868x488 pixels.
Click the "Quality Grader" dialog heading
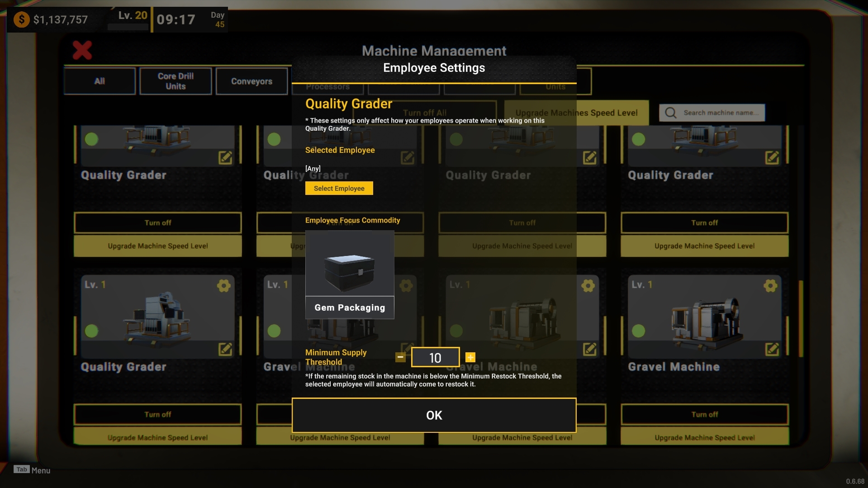click(349, 104)
